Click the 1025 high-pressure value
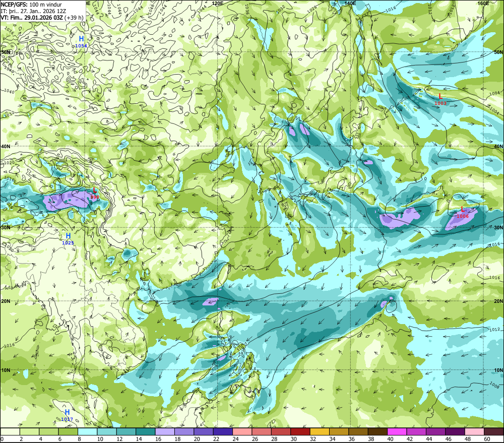This screenshot has height=443, width=504. 68,243
